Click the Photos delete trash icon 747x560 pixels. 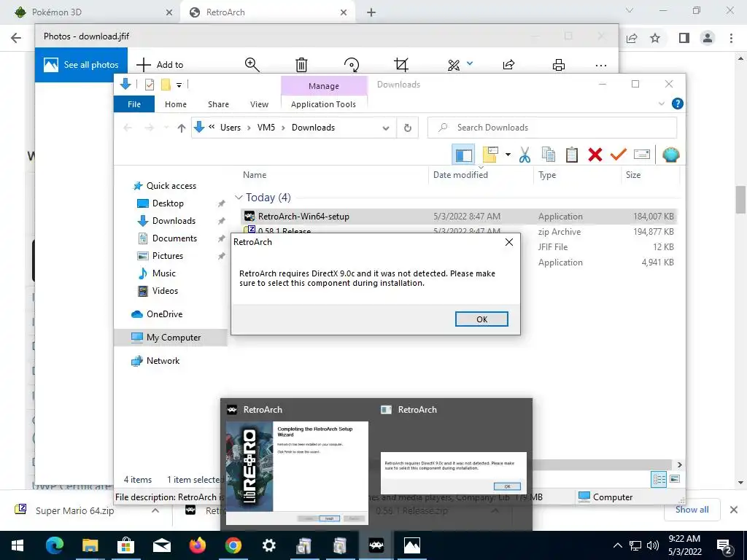tap(301, 65)
